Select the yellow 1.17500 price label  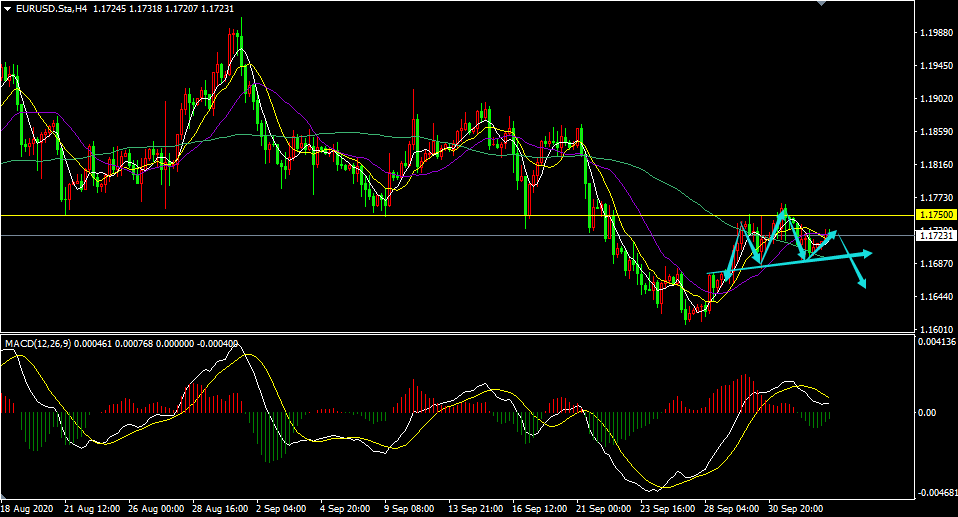tap(936, 214)
